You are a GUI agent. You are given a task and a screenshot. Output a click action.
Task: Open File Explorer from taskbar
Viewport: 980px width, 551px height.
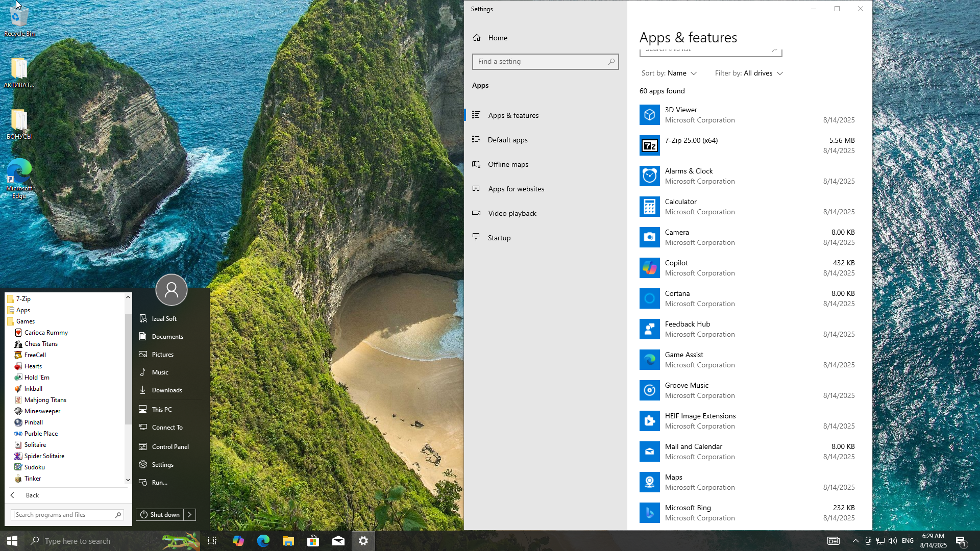tap(288, 541)
